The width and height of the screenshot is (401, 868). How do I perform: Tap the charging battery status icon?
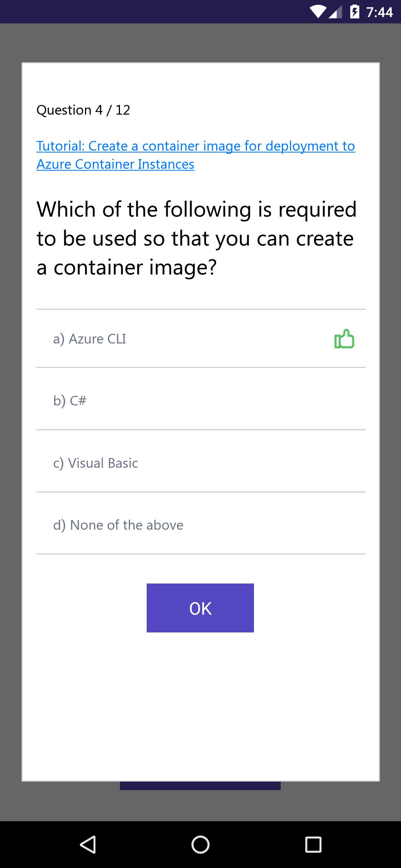point(355,12)
